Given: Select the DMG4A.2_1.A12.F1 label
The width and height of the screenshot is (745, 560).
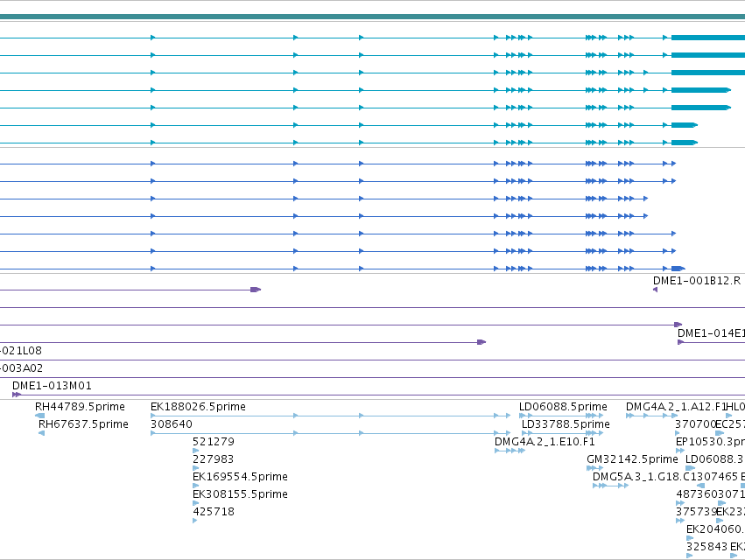Looking at the screenshot, I should click(676, 407).
